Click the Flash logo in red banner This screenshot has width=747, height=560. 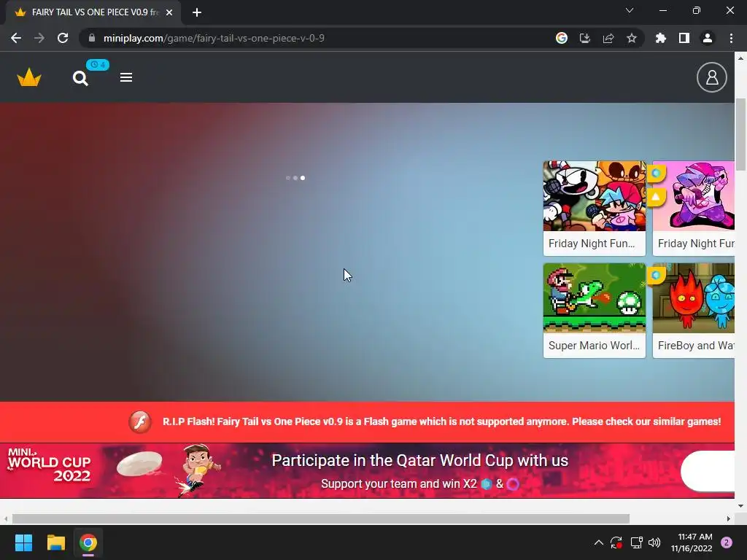139,422
